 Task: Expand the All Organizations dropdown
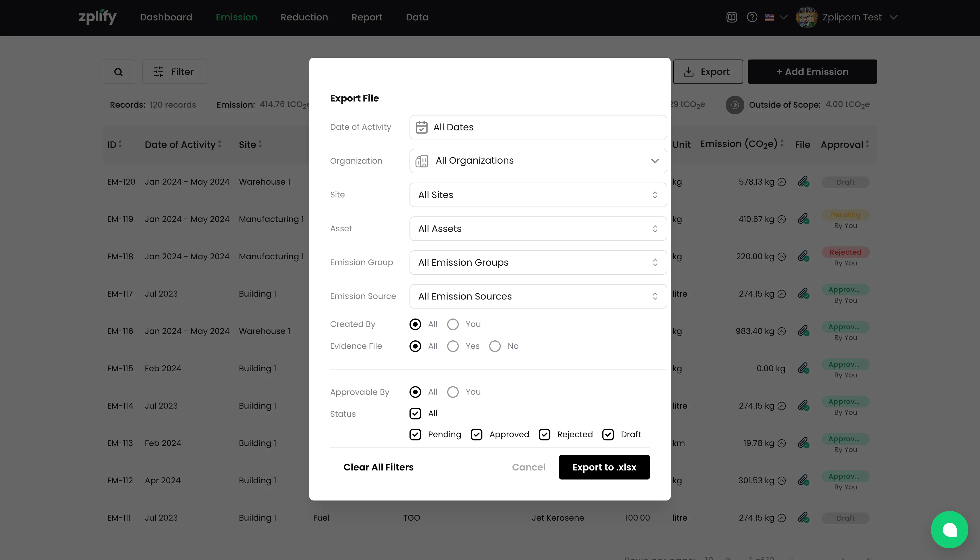(x=538, y=161)
